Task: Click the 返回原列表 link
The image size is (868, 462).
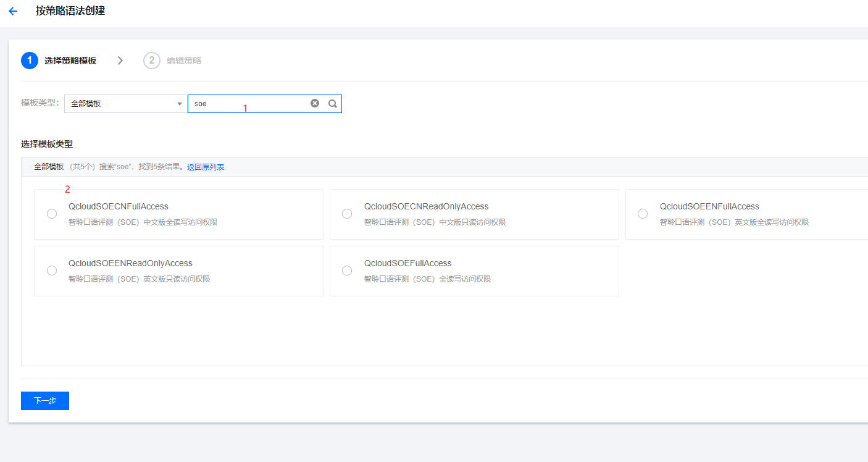Action: tap(206, 167)
